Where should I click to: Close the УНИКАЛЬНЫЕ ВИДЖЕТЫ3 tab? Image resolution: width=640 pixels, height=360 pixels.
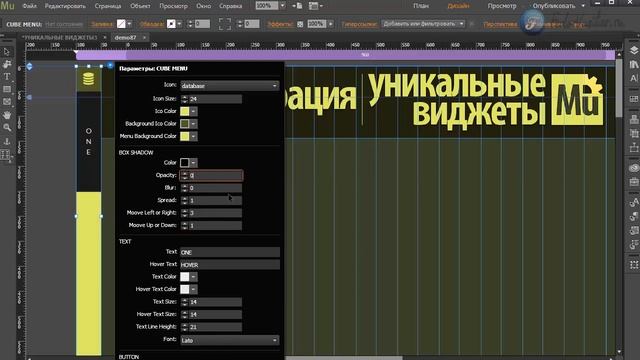pos(104,38)
